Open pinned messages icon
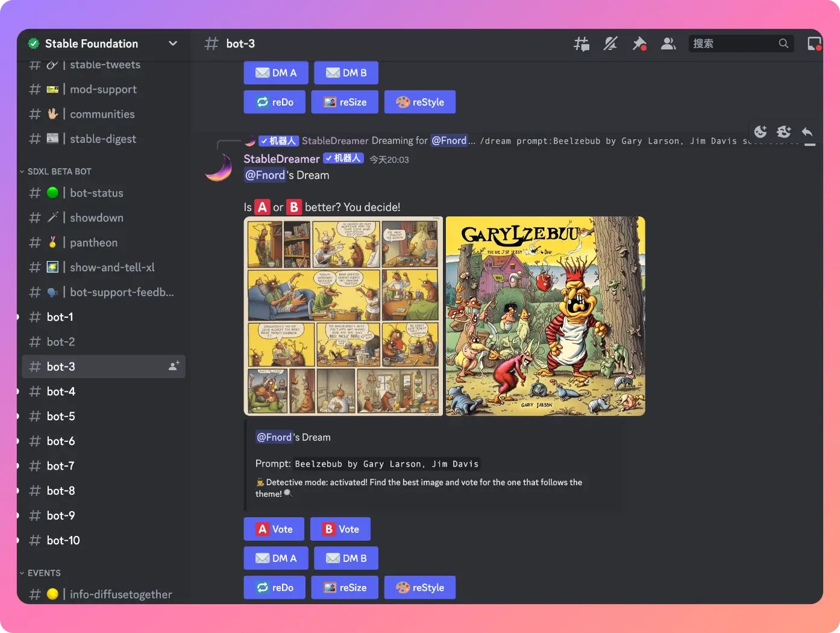840x633 pixels. pos(639,43)
